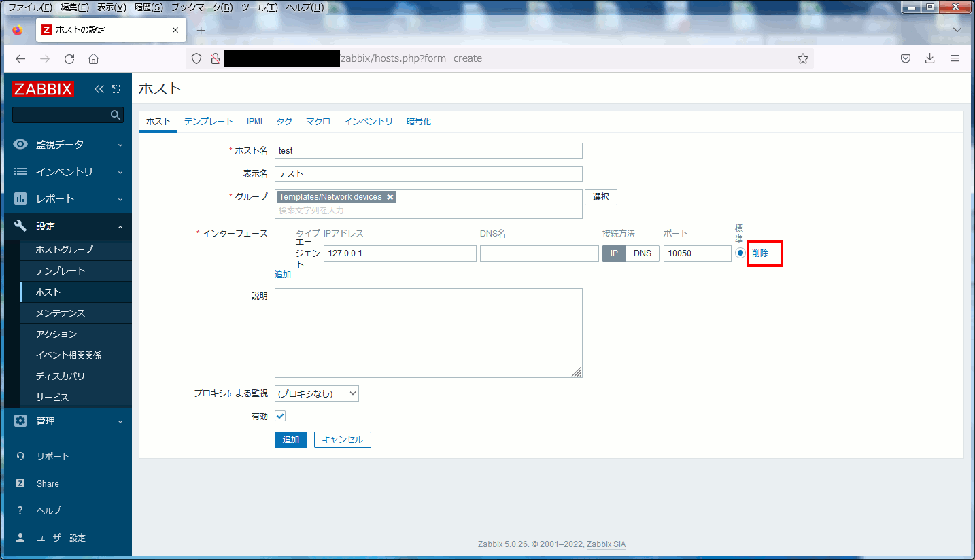Bookmark this page with star icon
Image resolution: width=975 pixels, height=560 pixels.
point(803,58)
